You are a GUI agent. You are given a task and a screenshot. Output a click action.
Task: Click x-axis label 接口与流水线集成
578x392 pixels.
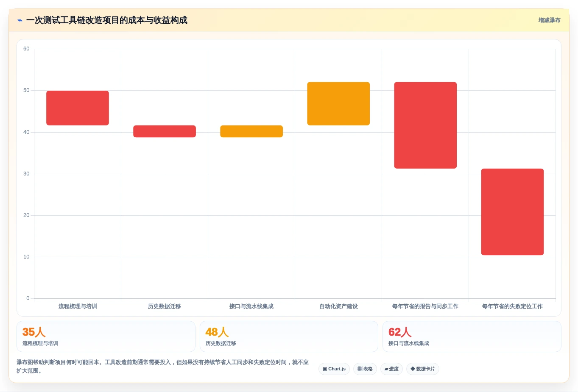tap(251, 306)
